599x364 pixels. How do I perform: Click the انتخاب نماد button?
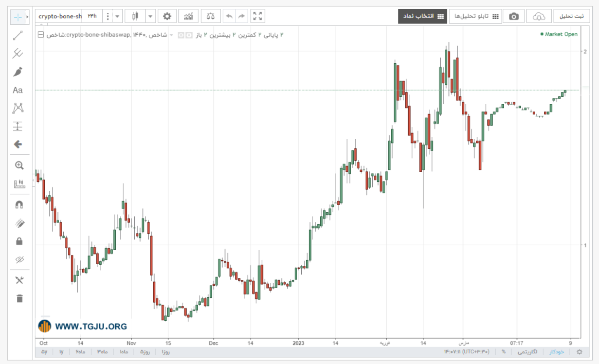[423, 16]
